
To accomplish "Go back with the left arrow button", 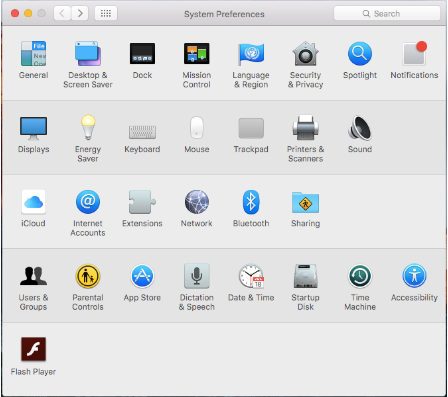I will [62, 13].
